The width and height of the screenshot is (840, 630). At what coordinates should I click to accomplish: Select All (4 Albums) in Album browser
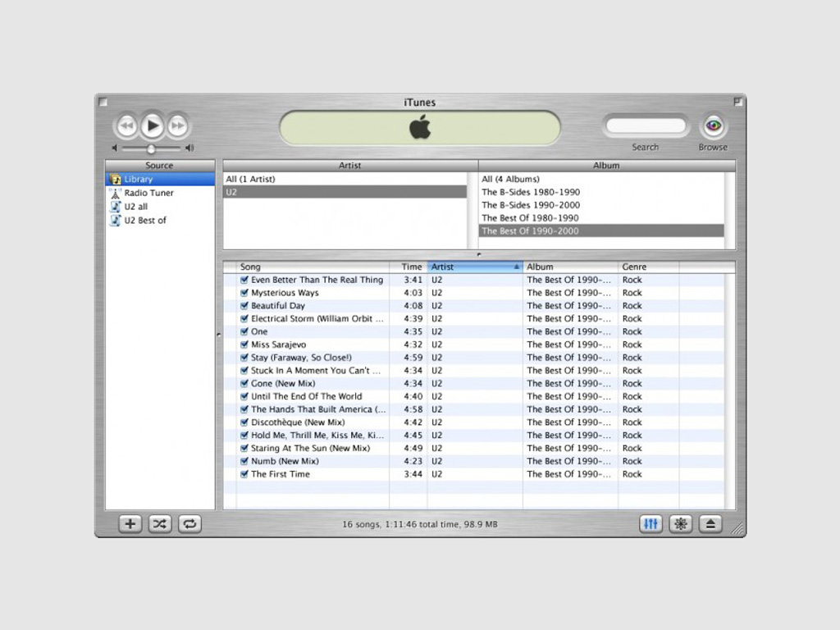click(x=601, y=179)
